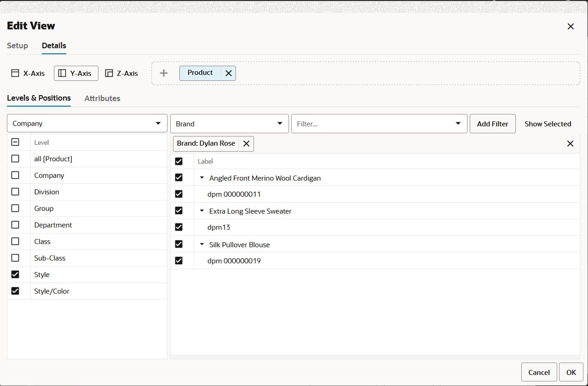Uncheck the Style level checkbox
The image size is (588, 386).
[x=15, y=274]
